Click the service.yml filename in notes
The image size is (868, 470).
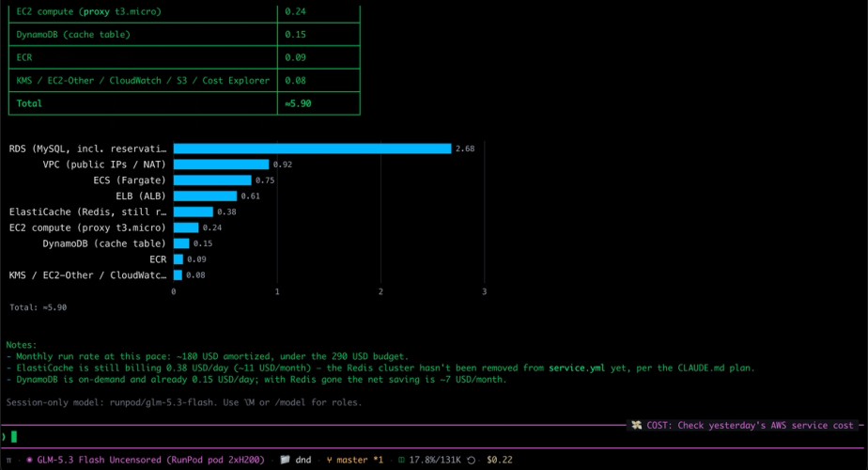577,368
